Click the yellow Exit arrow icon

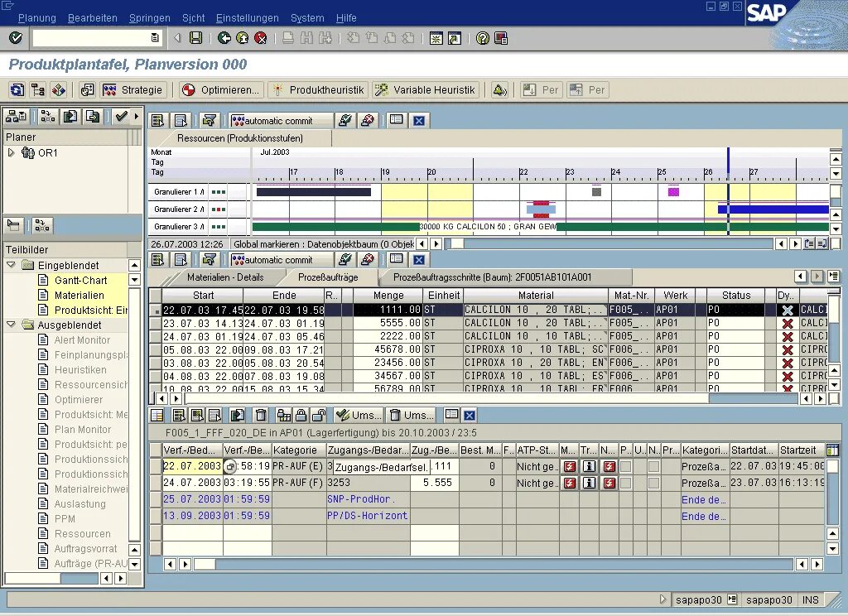click(243, 38)
